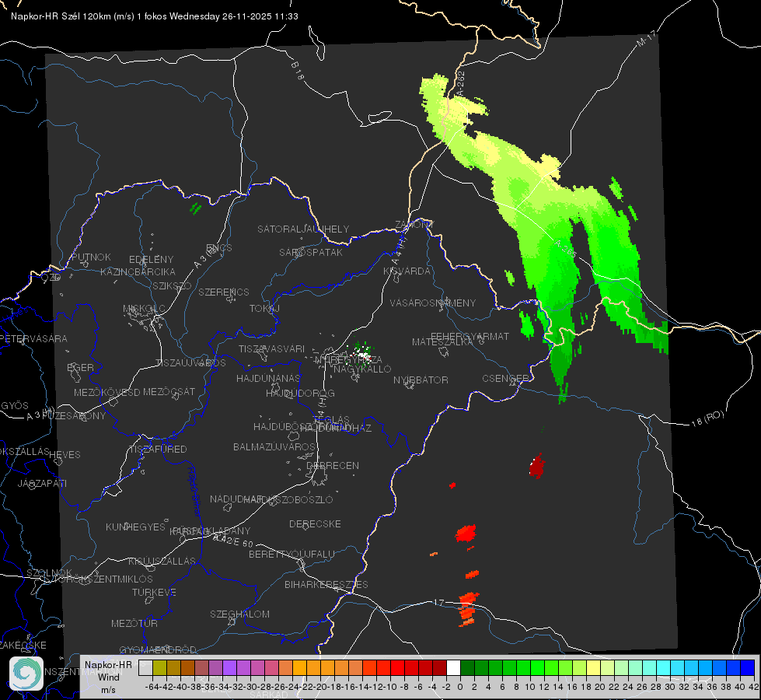The image size is (761, 700).
Task: Click the SZERENCS town label
Action: tap(224, 292)
